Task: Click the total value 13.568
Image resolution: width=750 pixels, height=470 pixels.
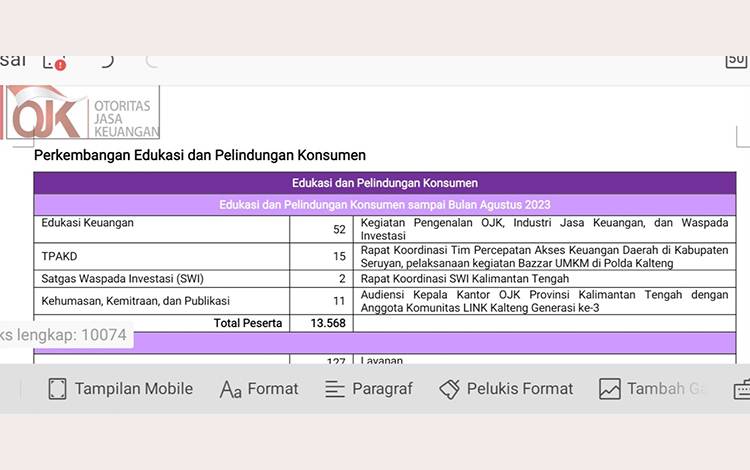Action: 328,323
